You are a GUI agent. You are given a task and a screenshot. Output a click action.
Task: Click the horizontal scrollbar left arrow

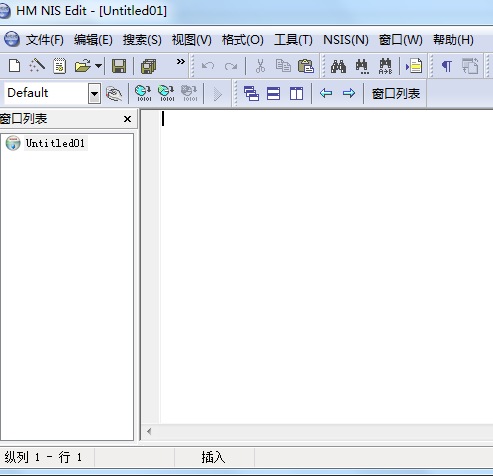(x=149, y=432)
